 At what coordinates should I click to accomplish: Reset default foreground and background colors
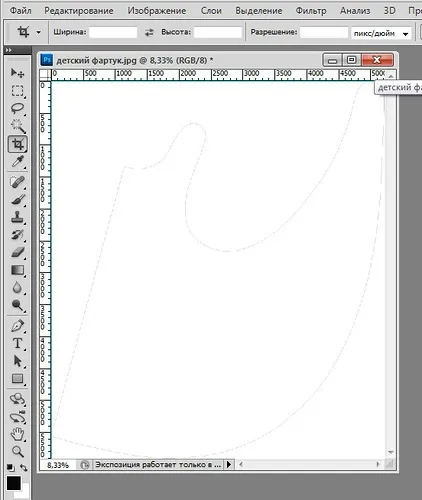point(11,467)
